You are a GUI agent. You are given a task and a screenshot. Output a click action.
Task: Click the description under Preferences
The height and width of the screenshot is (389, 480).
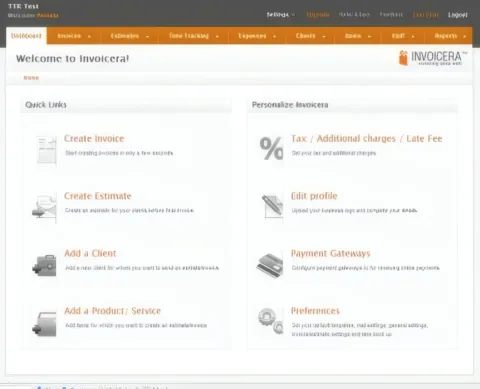coord(360,329)
